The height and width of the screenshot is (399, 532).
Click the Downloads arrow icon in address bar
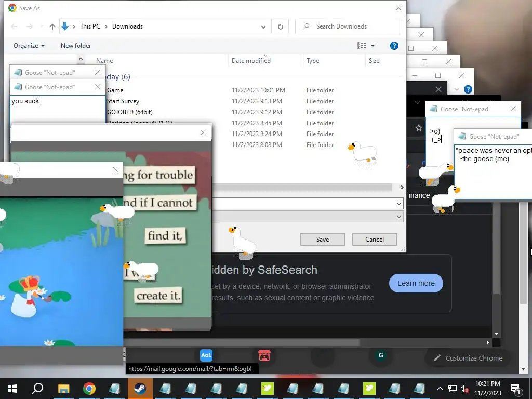pyautogui.click(x=65, y=26)
